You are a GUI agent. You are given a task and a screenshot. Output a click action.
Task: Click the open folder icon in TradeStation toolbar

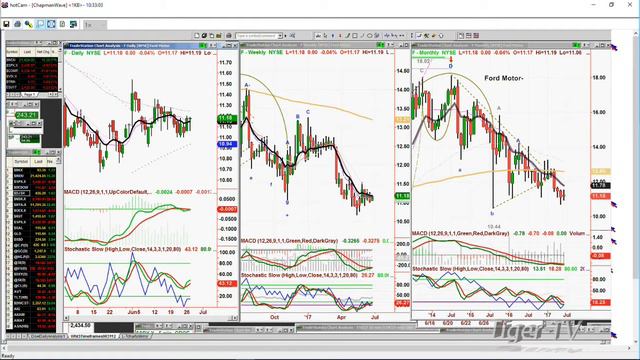pyautogui.click(x=219, y=36)
